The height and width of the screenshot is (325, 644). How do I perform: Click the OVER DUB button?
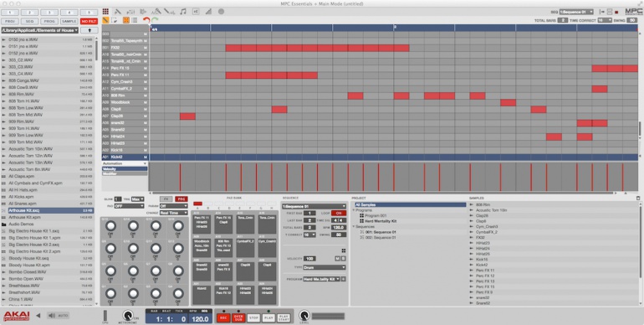click(x=238, y=317)
